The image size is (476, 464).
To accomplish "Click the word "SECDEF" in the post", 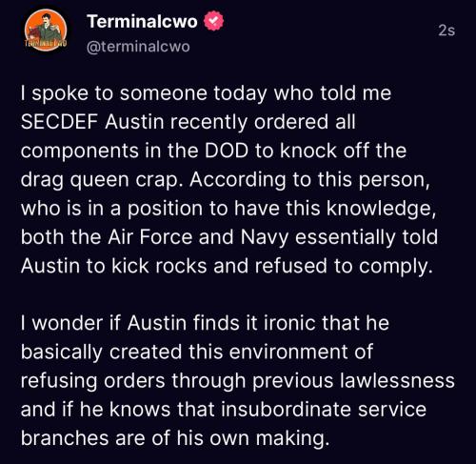I will [59, 122].
